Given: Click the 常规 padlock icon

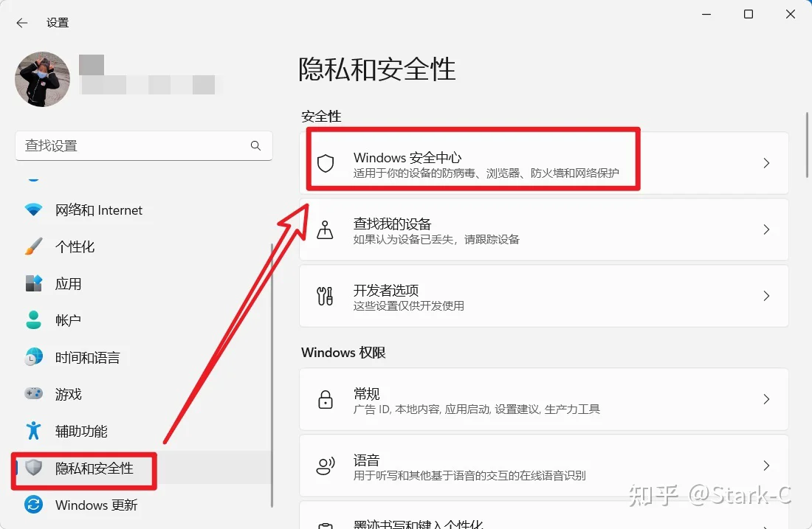Looking at the screenshot, I should 326,400.
